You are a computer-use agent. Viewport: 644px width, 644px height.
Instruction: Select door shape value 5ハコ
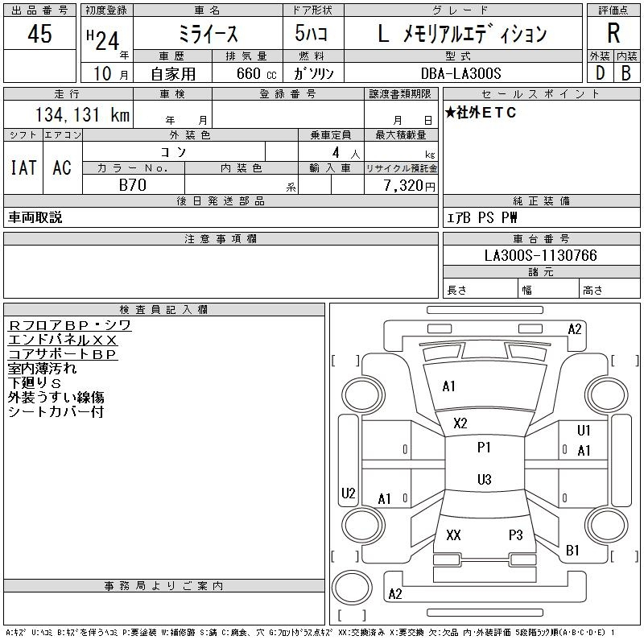tap(312, 33)
